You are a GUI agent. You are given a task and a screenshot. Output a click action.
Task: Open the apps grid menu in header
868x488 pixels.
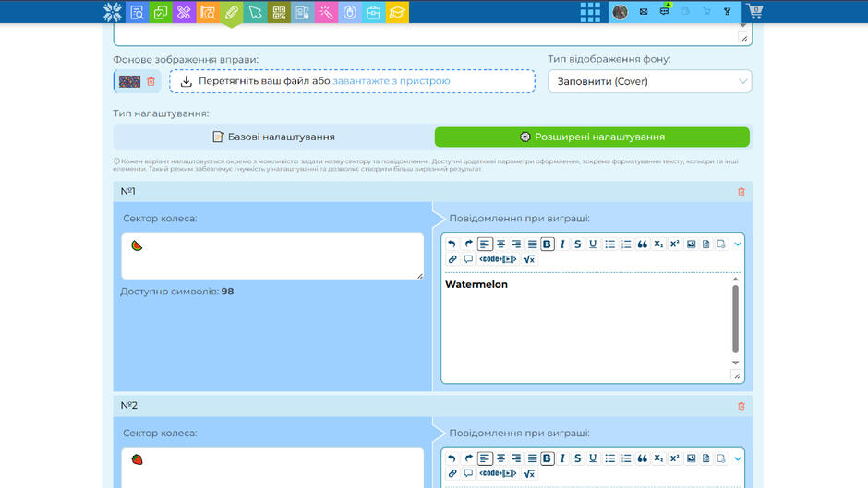click(x=590, y=12)
